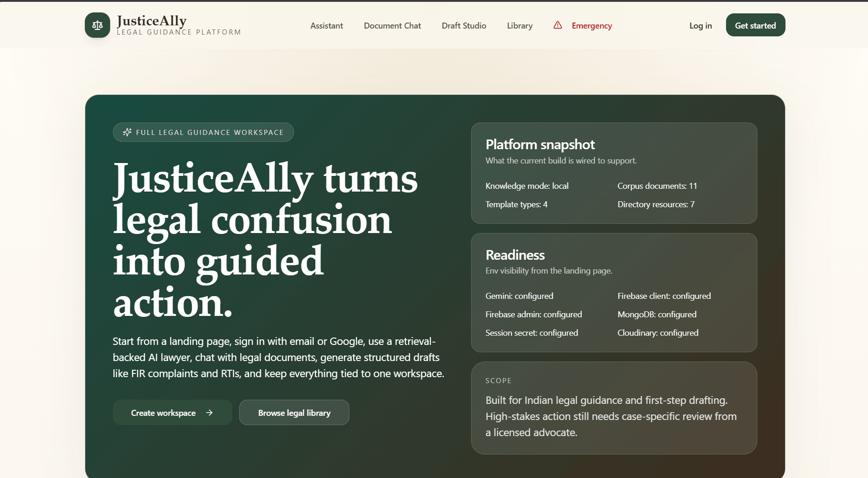This screenshot has width=868, height=478.
Task: Open the Assistant nav item
Action: pyautogui.click(x=326, y=26)
